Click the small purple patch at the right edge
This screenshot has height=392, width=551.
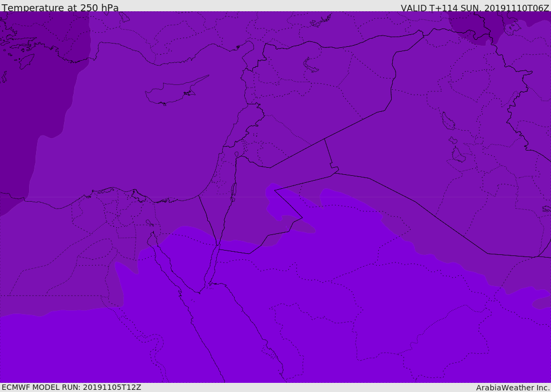coord(542,302)
